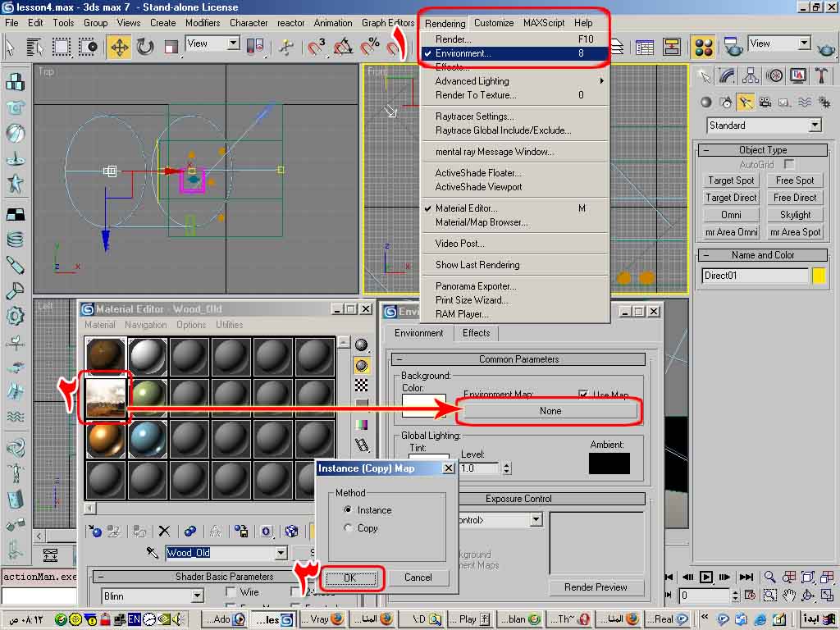Toggle Percent Snap icon
The height and width of the screenshot is (630, 840).
coord(370,47)
